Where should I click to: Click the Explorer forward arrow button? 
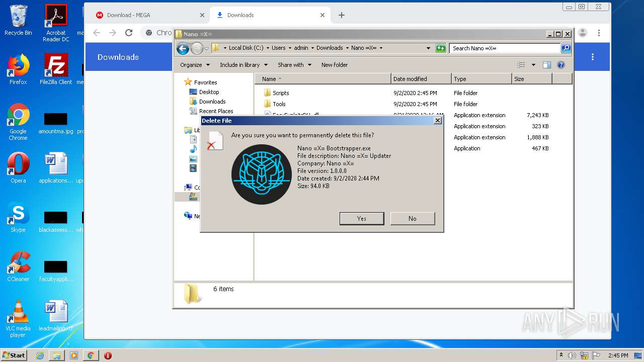tap(197, 48)
